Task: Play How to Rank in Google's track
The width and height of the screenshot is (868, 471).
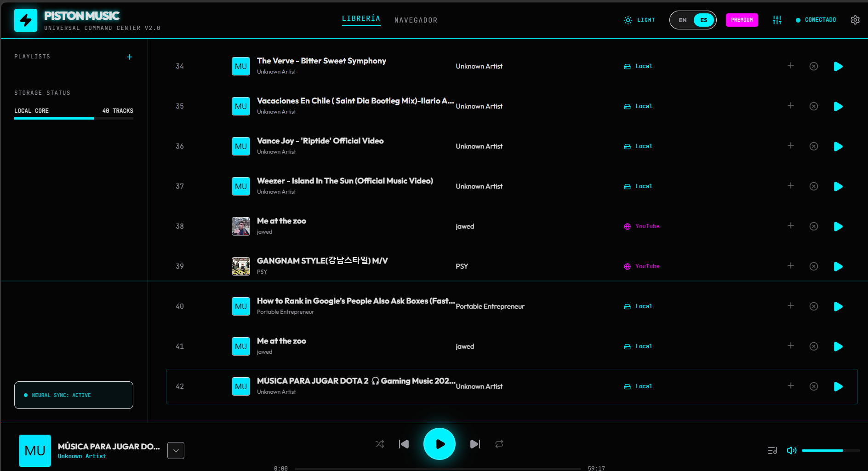Action: [x=838, y=306]
